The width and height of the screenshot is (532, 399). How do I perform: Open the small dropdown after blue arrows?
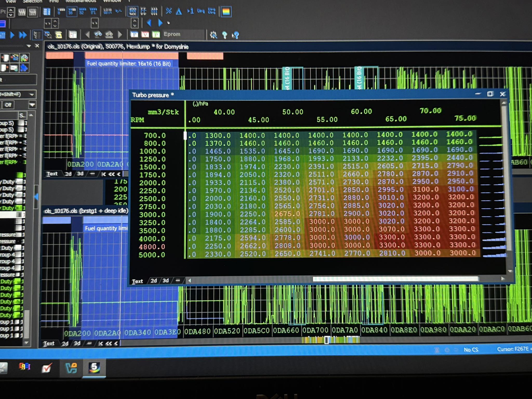[169, 23]
